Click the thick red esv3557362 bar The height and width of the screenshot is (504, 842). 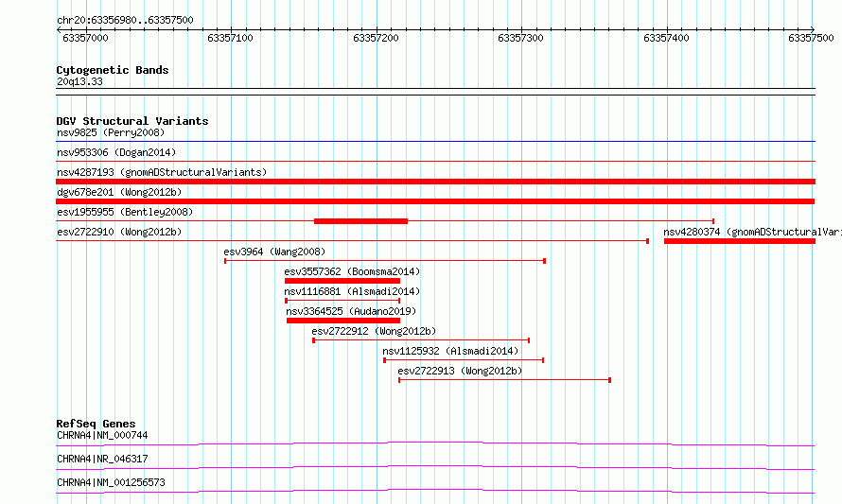342,281
